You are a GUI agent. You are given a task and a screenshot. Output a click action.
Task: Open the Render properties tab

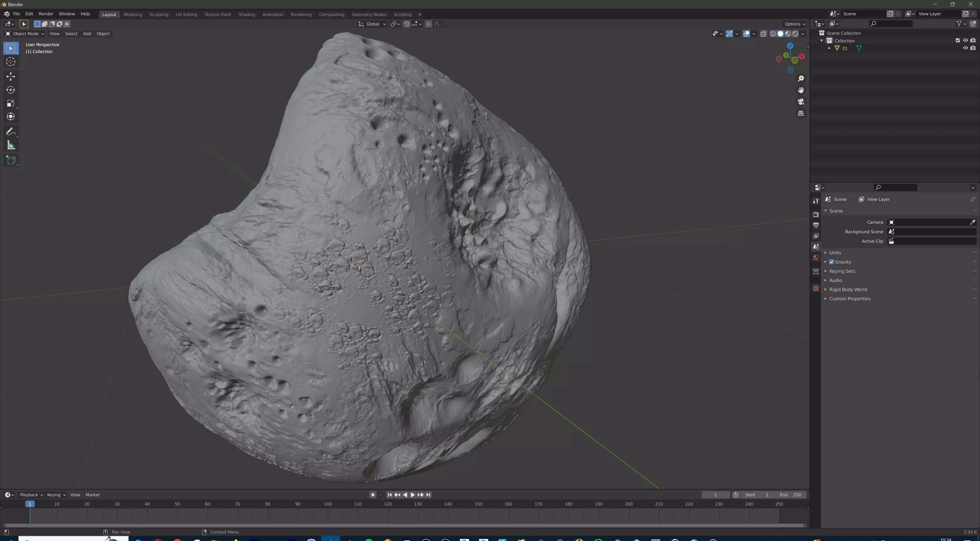[x=816, y=214]
